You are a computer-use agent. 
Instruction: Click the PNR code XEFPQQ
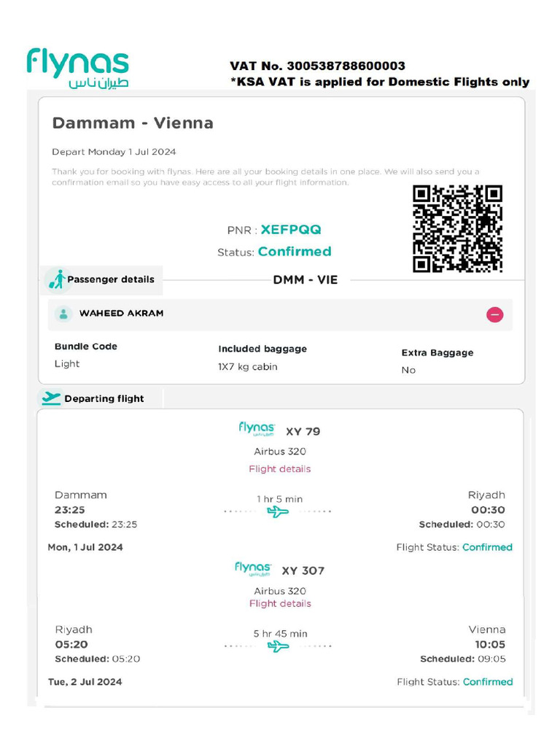point(291,230)
